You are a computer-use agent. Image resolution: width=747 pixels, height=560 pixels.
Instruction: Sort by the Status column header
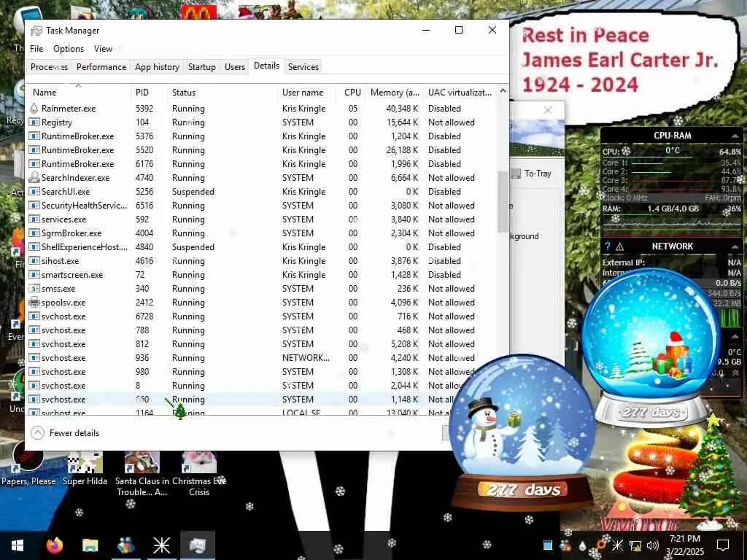tap(222, 93)
